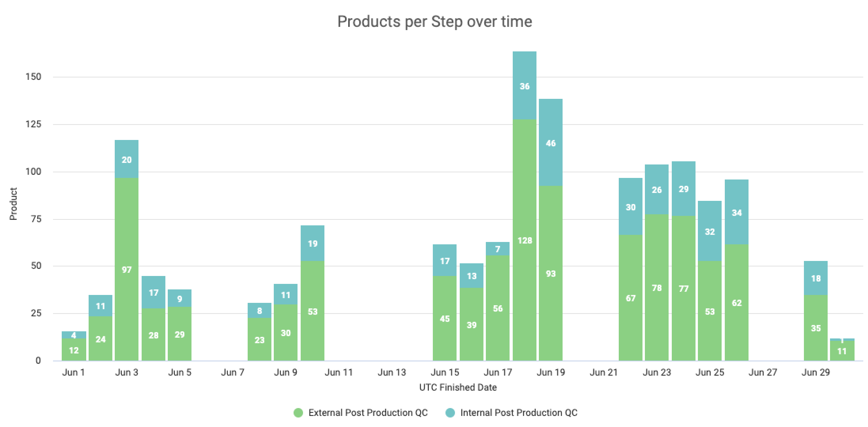Click the teal segment labeled 20
Screen dimensions: 868x427
127,159
